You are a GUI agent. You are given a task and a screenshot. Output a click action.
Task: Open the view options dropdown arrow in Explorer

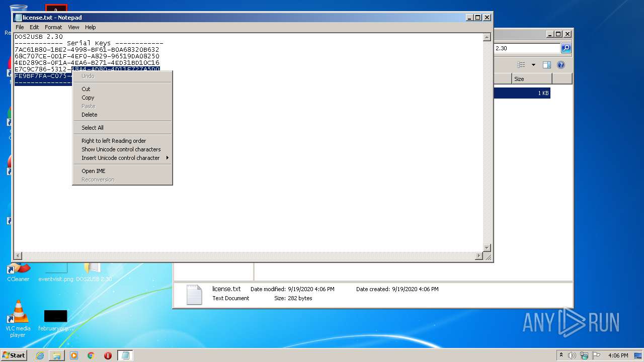tap(533, 65)
